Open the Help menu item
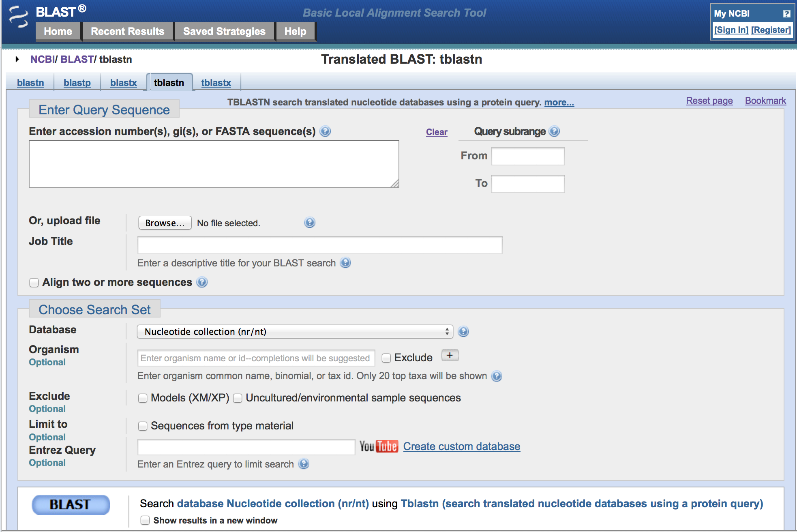Screen dimensions: 797x532 click(x=296, y=32)
